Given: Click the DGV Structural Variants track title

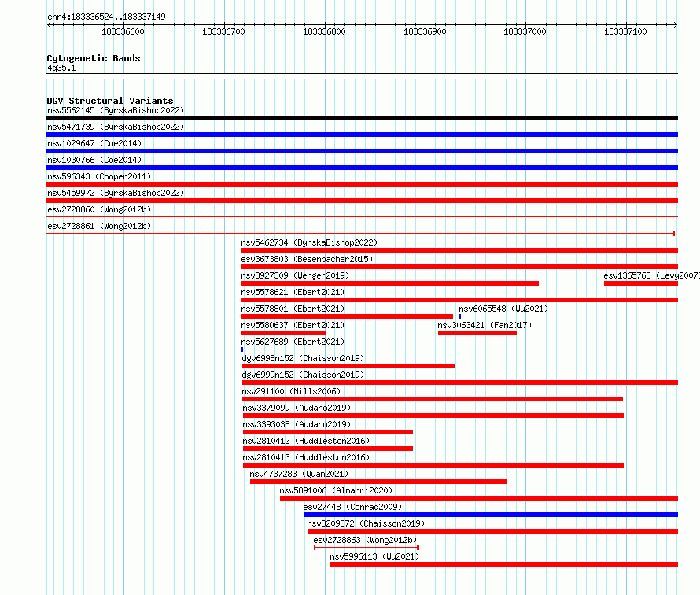Looking at the screenshot, I should pos(110,101).
